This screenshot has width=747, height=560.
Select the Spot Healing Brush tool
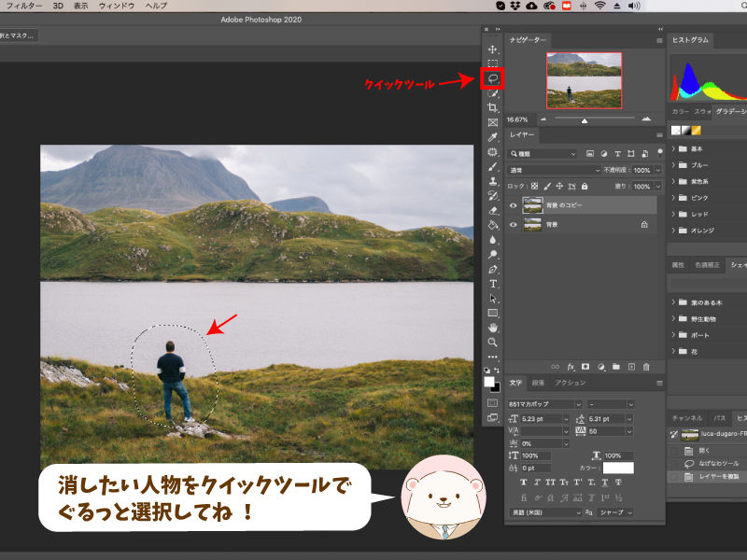click(493, 152)
